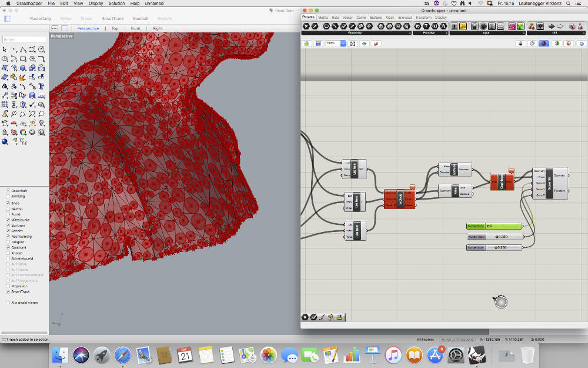Click the red shaded preview icon in Grasshopper
The width and height of the screenshot is (588, 368).
pyautogui.click(x=543, y=44)
